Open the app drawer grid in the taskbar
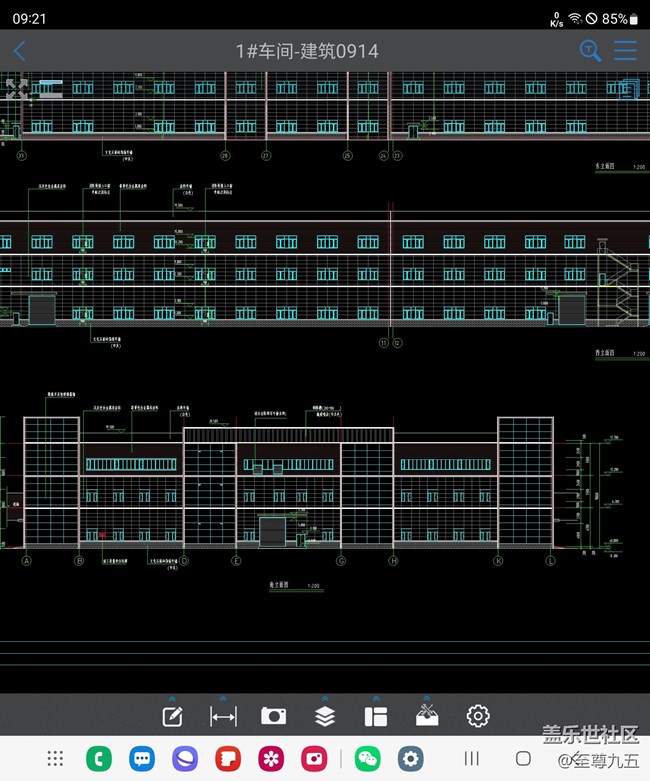The height and width of the screenshot is (781, 650). [56, 759]
